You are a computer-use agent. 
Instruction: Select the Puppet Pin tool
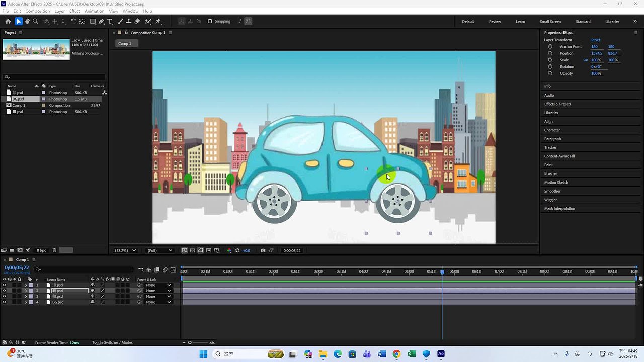coord(158,21)
